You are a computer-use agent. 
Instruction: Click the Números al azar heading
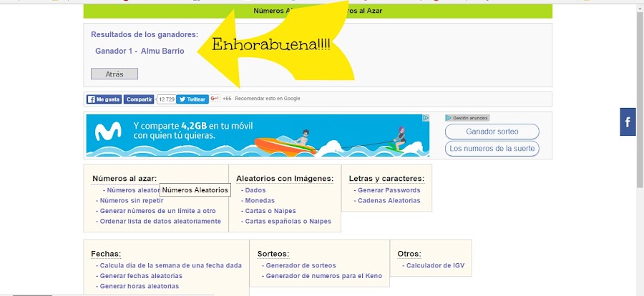coord(125,179)
